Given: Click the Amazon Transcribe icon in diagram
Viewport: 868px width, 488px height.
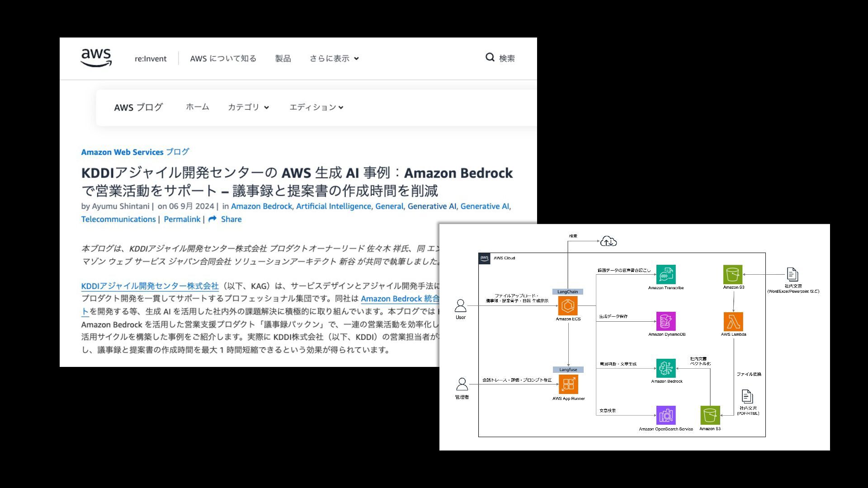Looking at the screenshot, I should coord(665,274).
